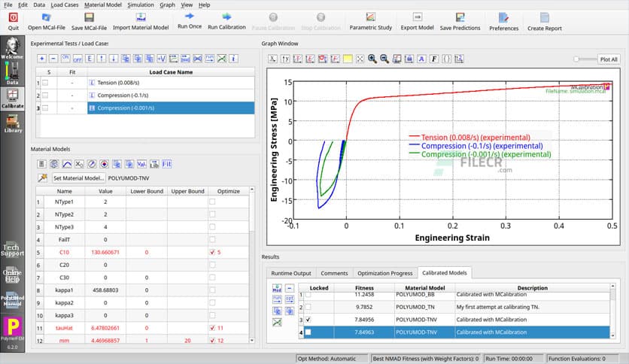Go to Welcome page in sidebar
Screen dimensions: 629x364
(13, 48)
